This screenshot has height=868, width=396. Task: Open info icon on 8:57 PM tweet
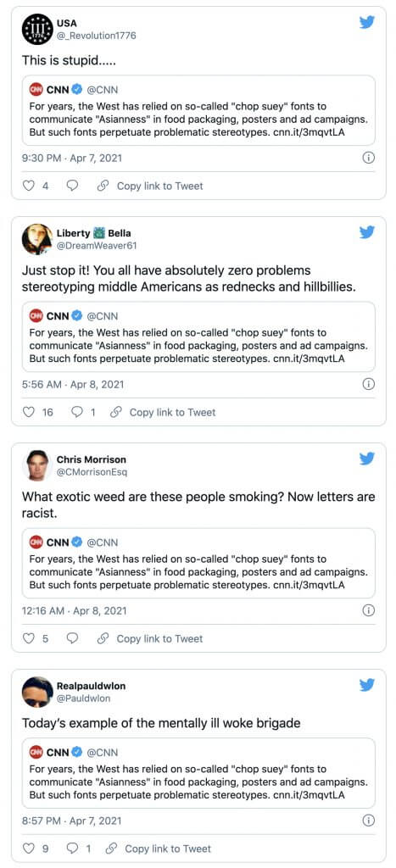coord(368,821)
